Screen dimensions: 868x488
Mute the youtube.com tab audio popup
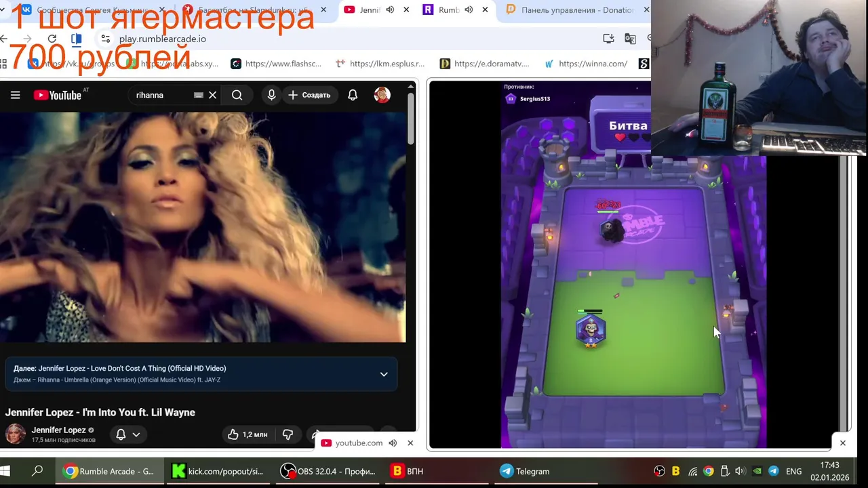coord(393,443)
